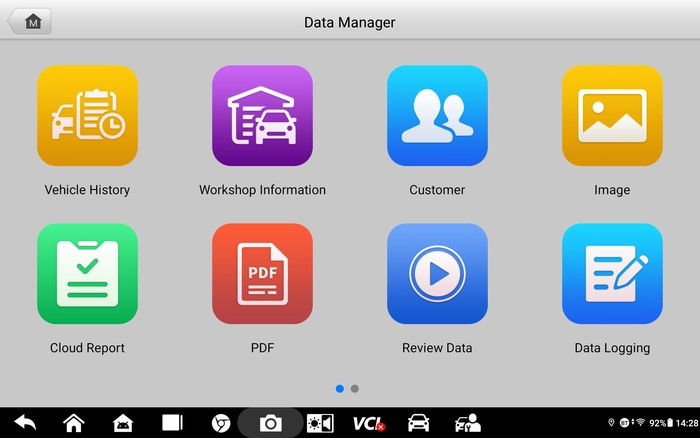Open the vehicle diagnostics car icon
The image size is (700, 438).
tap(418, 423)
